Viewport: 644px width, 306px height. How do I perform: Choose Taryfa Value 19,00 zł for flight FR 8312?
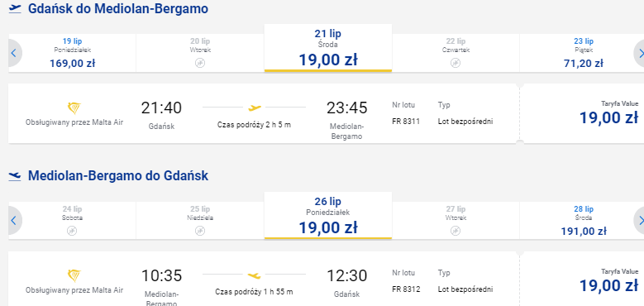(x=608, y=280)
